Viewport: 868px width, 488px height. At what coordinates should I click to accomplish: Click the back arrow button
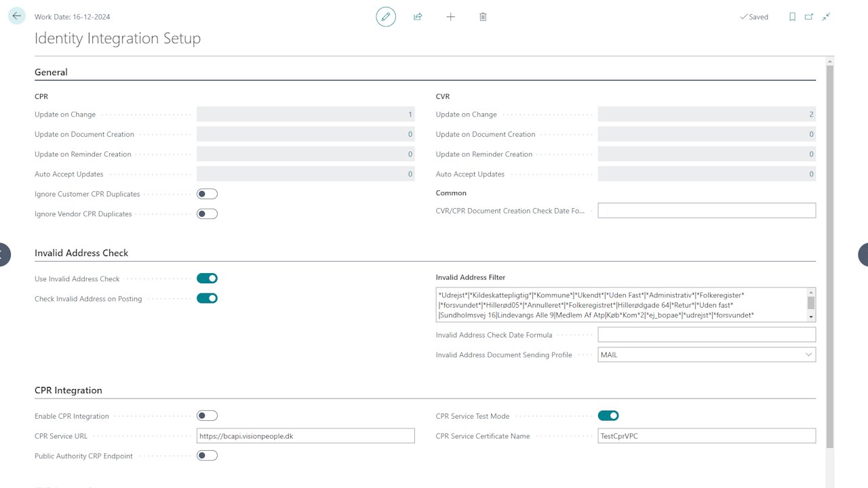click(17, 16)
